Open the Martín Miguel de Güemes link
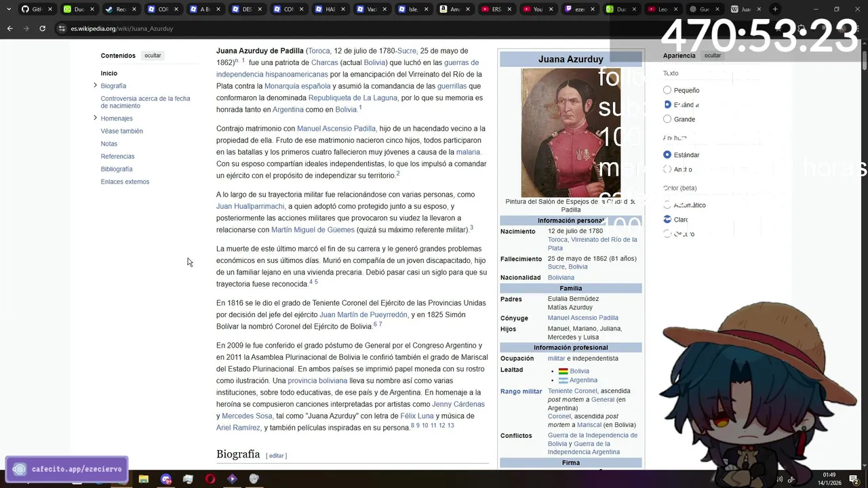Image resolution: width=868 pixels, height=488 pixels. 313,230
